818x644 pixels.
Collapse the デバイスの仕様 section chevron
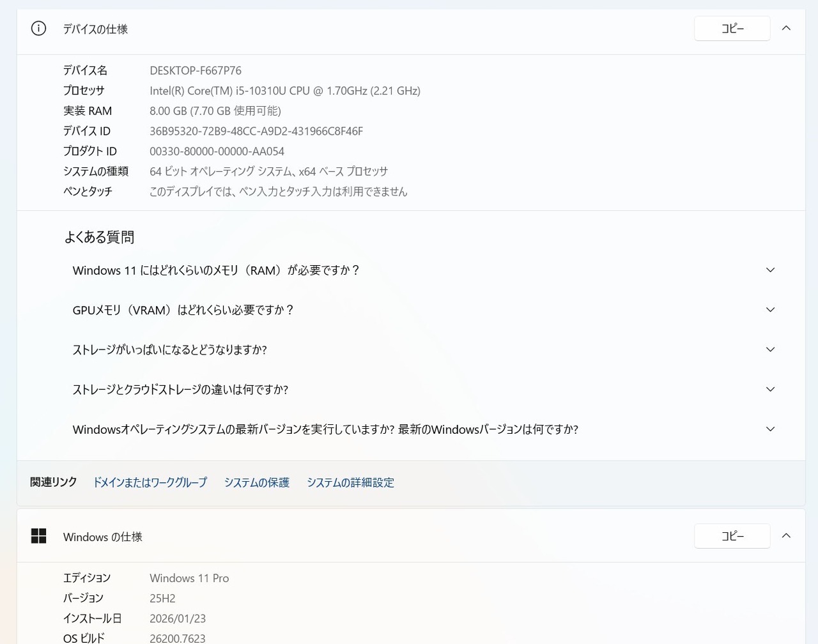(786, 28)
